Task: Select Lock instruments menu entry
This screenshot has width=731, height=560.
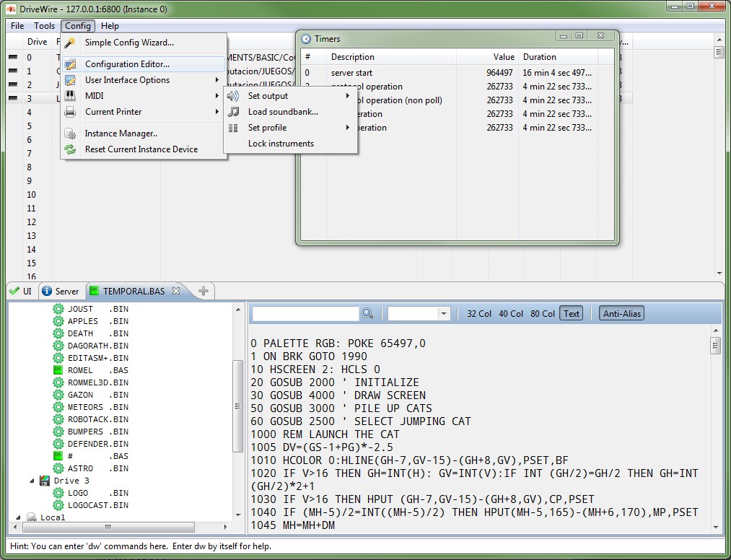Action: [281, 144]
